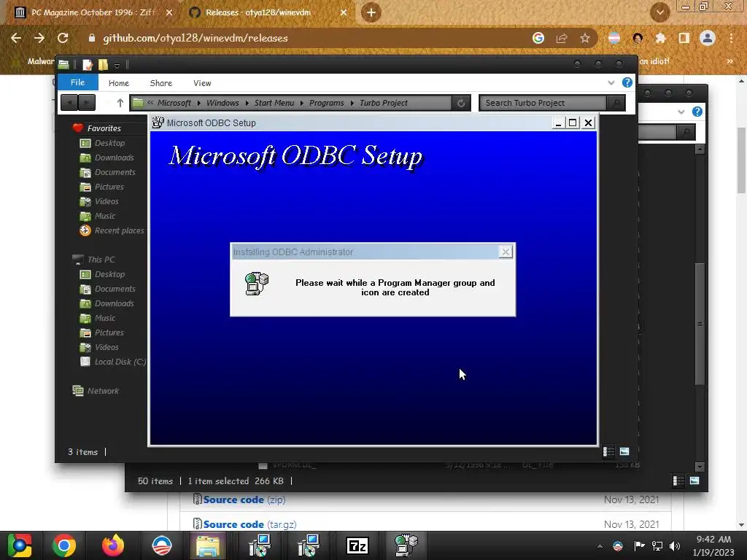Viewport: 747px width, 560px height.
Task: Click Source code (zip) download link
Action: pyautogui.click(x=244, y=499)
